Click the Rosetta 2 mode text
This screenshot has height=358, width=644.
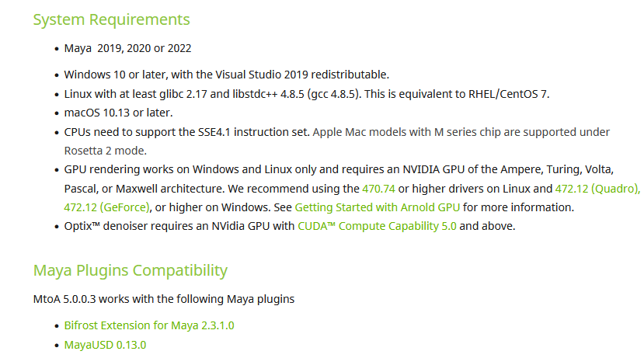[105, 151]
